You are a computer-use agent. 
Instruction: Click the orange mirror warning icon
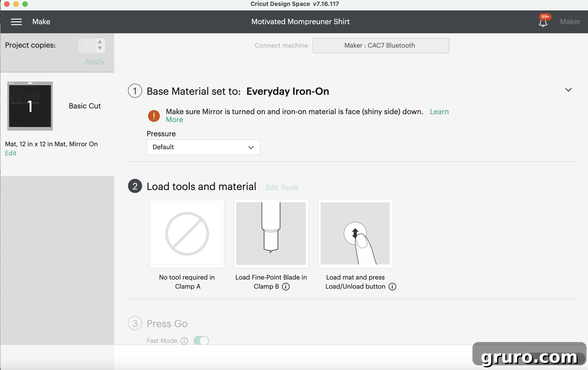point(154,116)
